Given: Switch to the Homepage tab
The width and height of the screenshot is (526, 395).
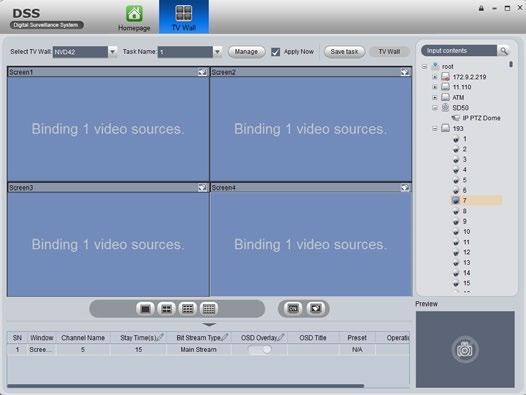Looking at the screenshot, I should (134, 18).
